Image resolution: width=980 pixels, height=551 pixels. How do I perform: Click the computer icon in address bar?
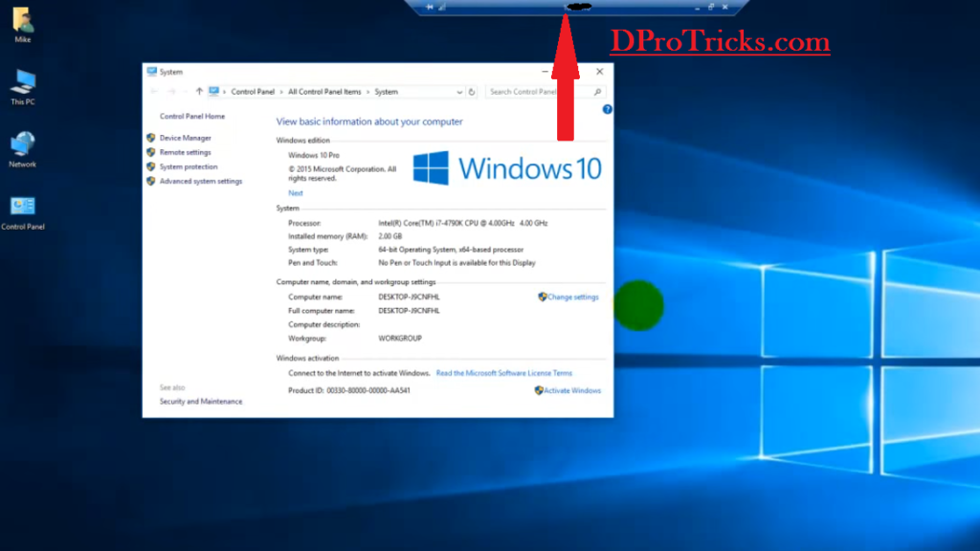click(x=213, y=91)
